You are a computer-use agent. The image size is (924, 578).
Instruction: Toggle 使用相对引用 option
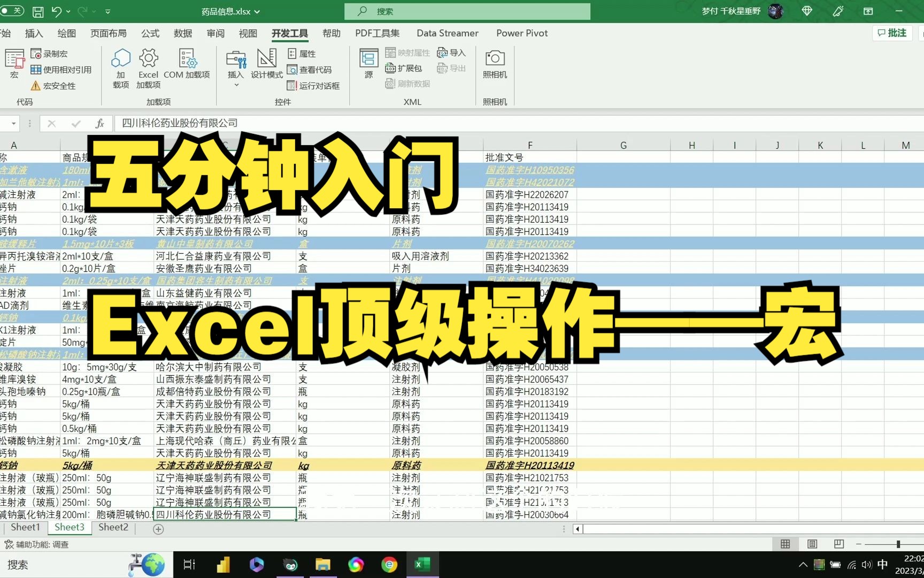tap(61, 70)
